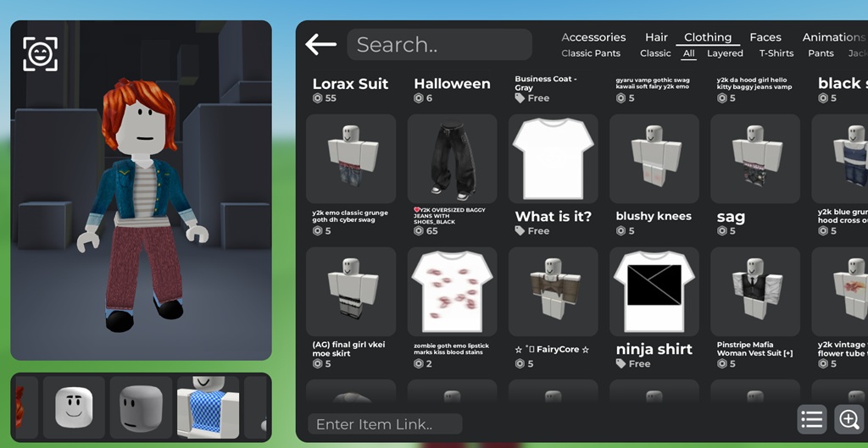
Task: Choose the T-Shirts subcategory
Action: click(x=776, y=53)
